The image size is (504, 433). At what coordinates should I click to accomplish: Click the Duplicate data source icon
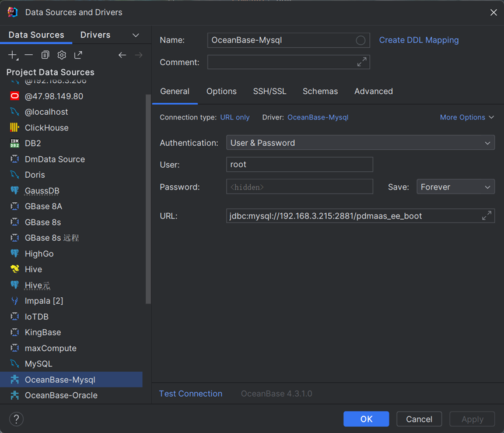coord(45,55)
